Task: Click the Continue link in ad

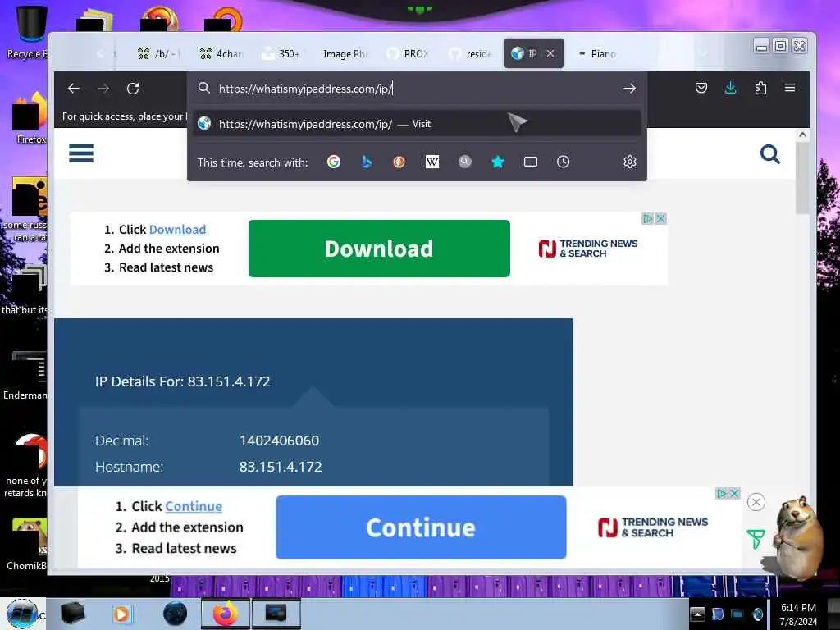Action: click(x=194, y=506)
